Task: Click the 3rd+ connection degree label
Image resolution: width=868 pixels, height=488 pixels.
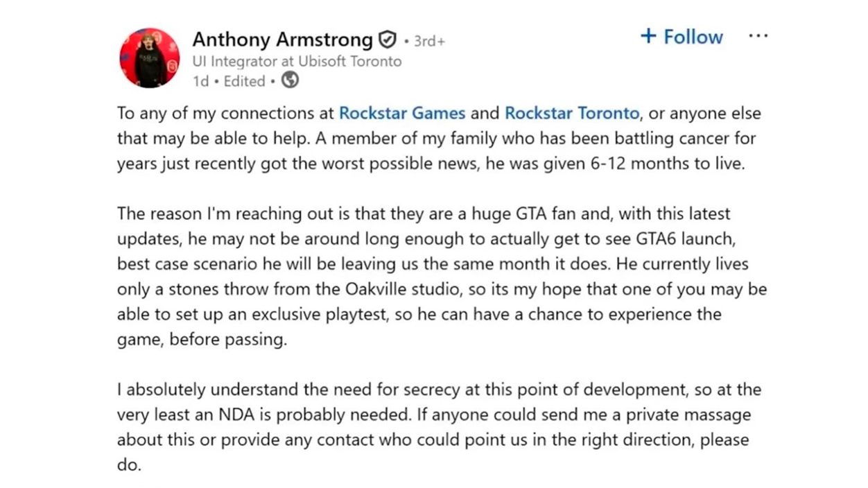Action: pos(428,40)
